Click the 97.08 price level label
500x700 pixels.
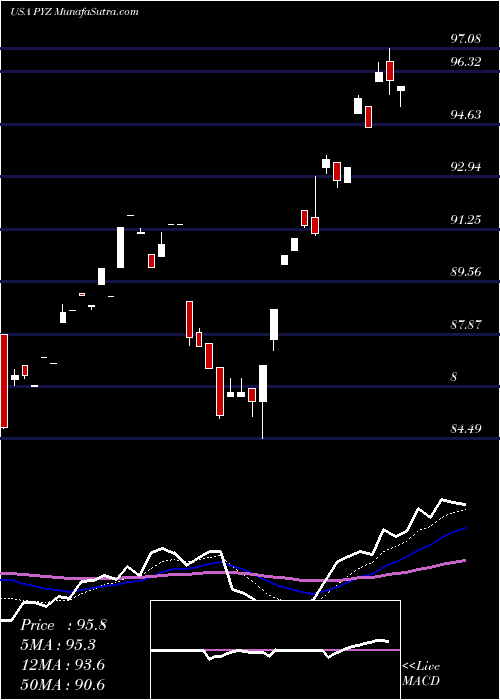[466, 38]
